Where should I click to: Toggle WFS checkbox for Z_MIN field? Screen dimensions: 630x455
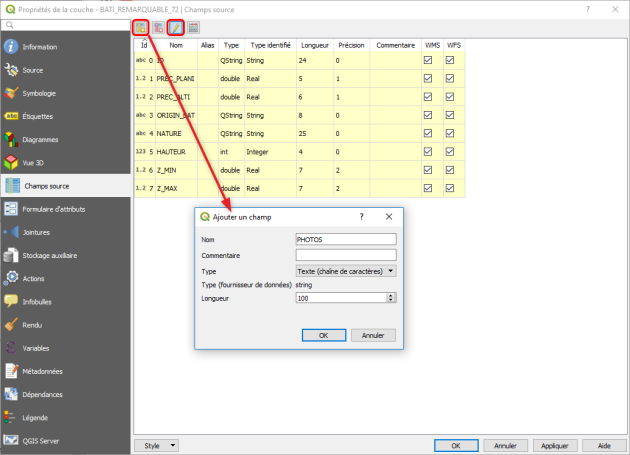pos(450,170)
